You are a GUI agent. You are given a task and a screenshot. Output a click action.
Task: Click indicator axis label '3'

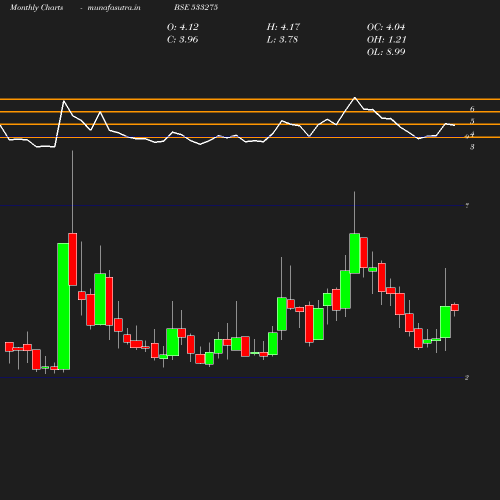(472, 147)
